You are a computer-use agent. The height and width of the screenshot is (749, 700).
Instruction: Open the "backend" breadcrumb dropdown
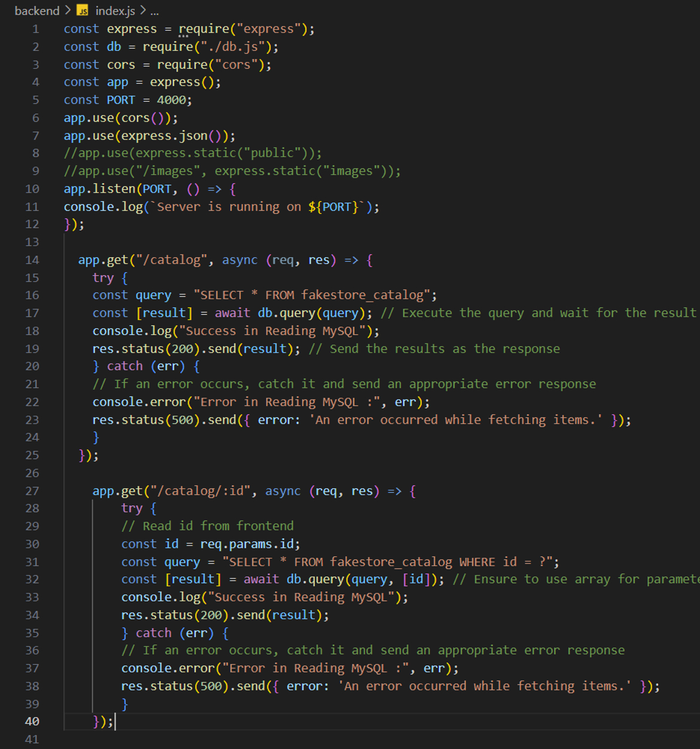[x=37, y=10]
